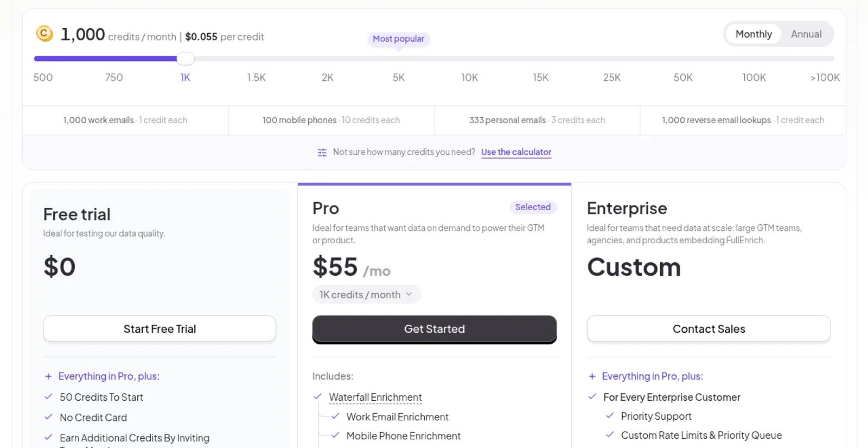Choose the >100K credits tick
This screenshot has width=868, height=448.
pos(825,78)
